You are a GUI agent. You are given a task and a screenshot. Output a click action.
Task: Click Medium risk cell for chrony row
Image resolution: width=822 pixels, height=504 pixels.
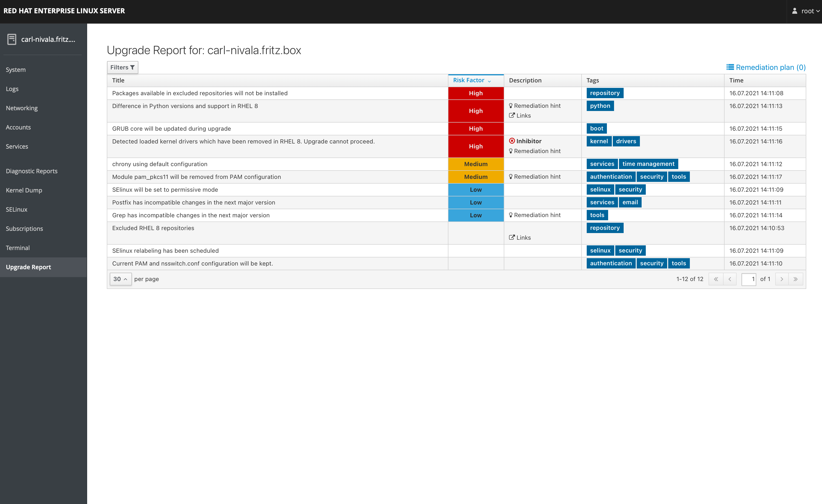coord(476,164)
